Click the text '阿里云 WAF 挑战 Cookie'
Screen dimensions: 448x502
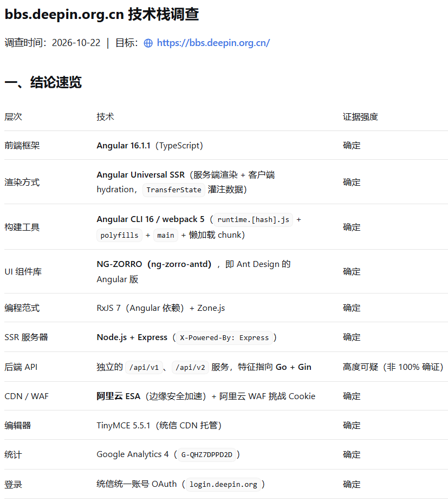point(268,396)
